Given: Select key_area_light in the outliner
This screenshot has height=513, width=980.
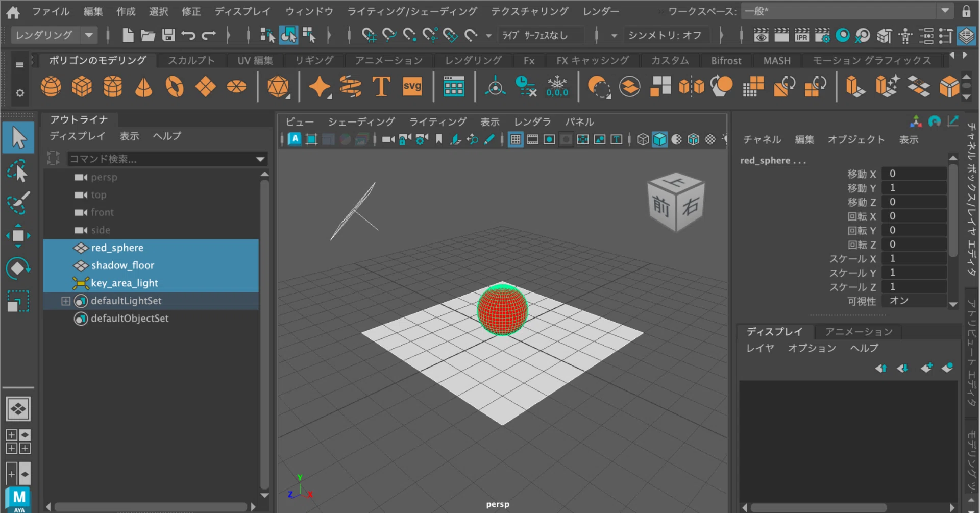Looking at the screenshot, I should click(151, 283).
